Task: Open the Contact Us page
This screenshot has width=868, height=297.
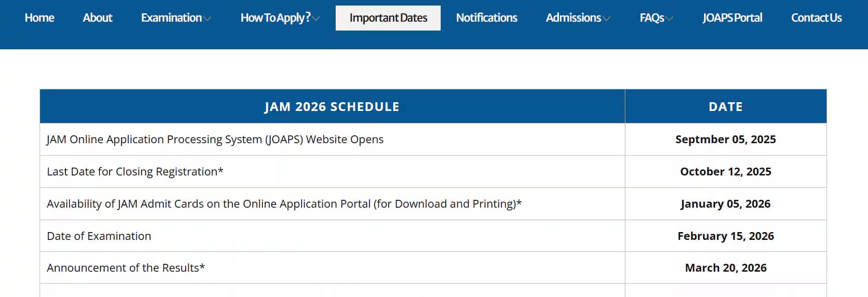Action: click(816, 18)
